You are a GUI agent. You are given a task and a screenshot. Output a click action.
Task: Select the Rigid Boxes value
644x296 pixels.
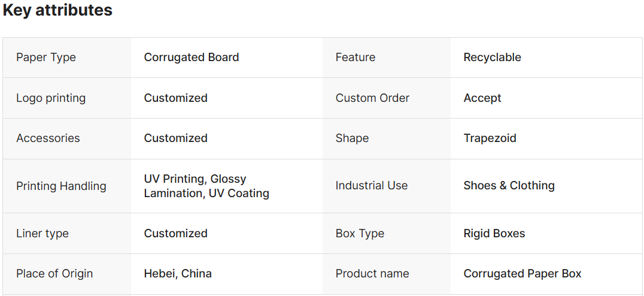click(x=494, y=234)
